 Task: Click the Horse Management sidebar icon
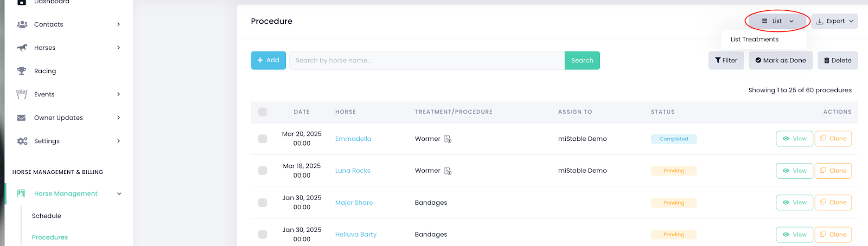21,193
